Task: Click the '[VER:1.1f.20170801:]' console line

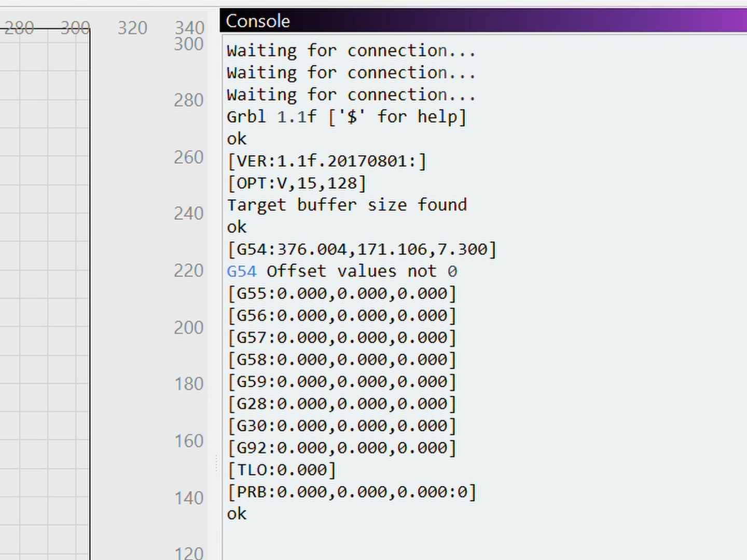Action: [x=327, y=161]
